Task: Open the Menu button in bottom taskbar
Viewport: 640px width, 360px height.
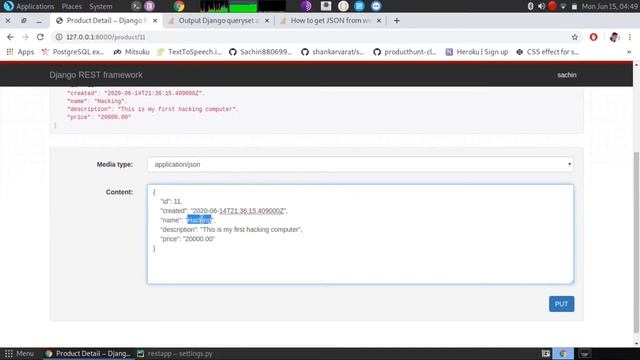Action: (19, 353)
